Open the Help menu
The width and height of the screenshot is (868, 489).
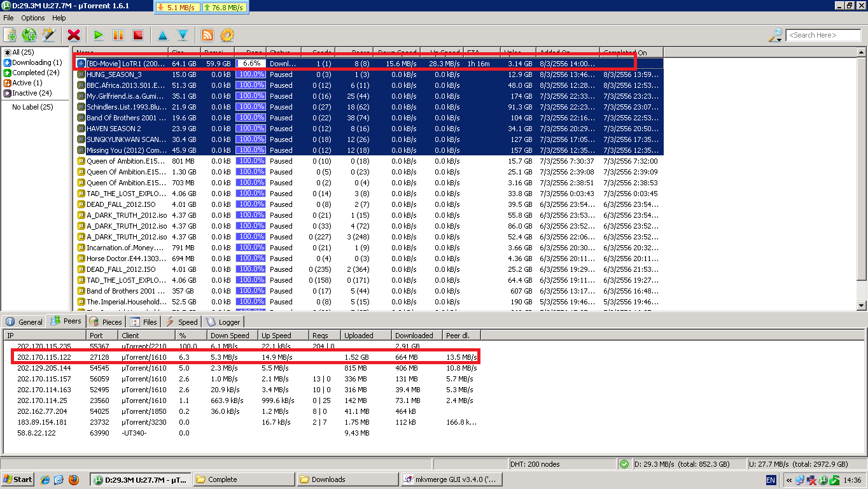tap(59, 18)
